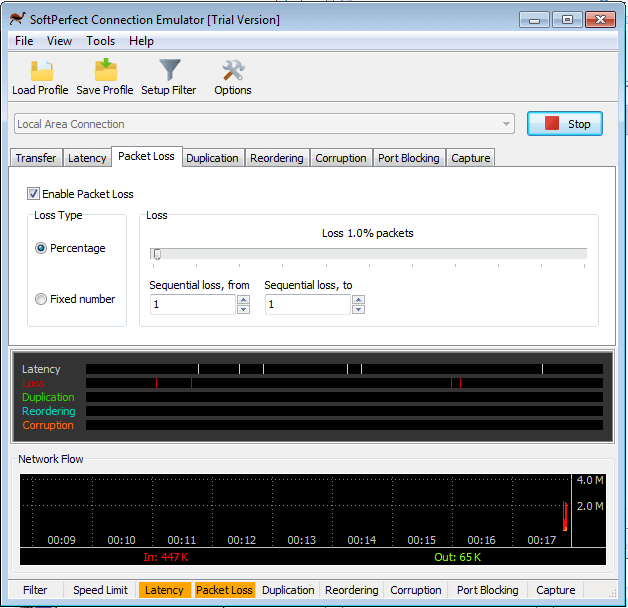Screen dimensions: 628x608
Task: Select the Packet Loss tab
Action: (146, 156)
